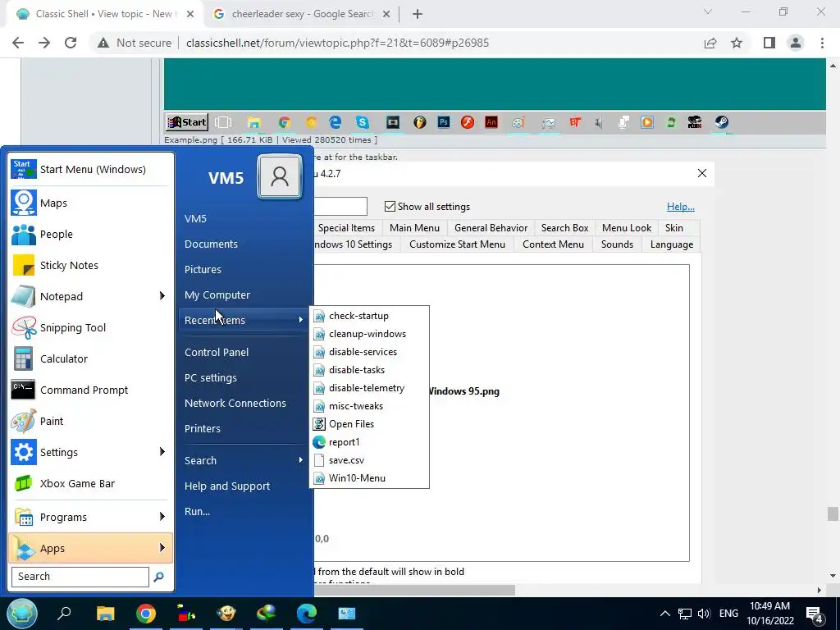The image size is (840, 630).
Task: Reload the Classic Shell forum page
Action: pyautogui.click(x=71, y=43)
